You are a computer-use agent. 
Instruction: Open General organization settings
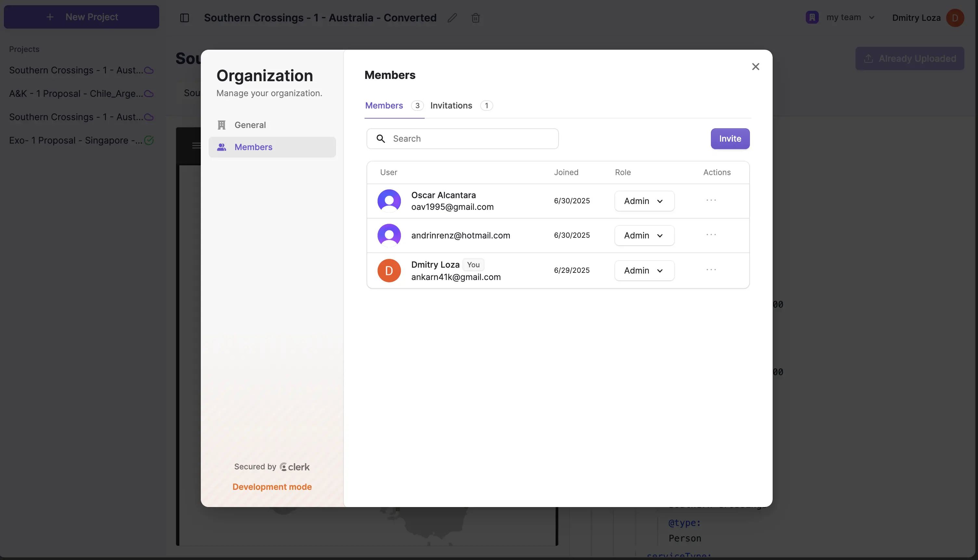point(250,125)
